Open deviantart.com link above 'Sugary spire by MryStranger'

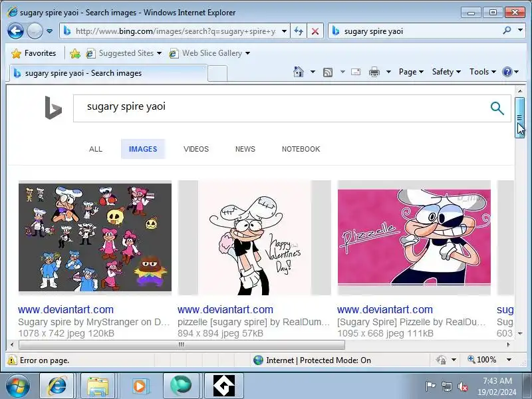[x=66, y=309]
